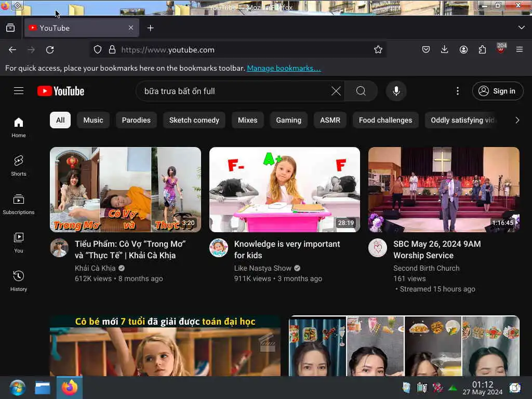The image size is (532, 399).
Task: Select the Gaming filter chip
Action: pos(289,120)
